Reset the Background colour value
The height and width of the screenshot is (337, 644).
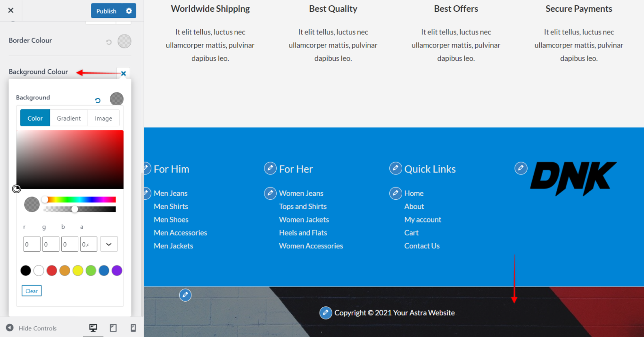click(98, 100)
